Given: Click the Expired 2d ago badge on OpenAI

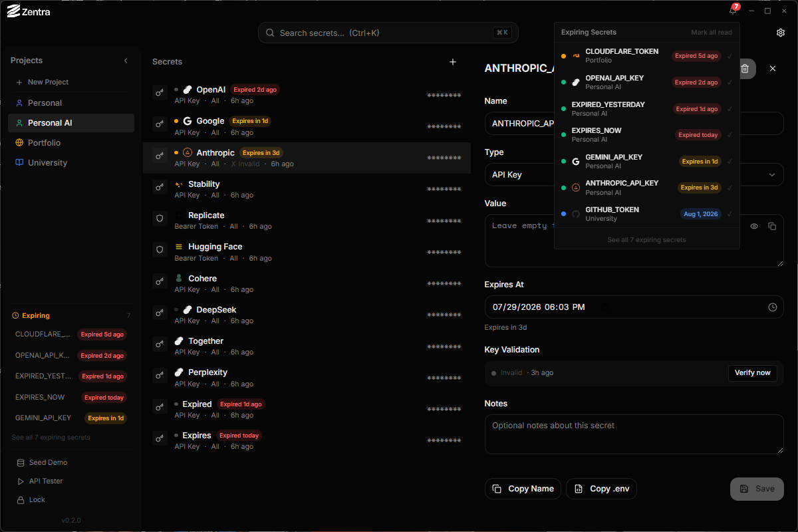Looking at the screenshot, I should click(255, 90).
